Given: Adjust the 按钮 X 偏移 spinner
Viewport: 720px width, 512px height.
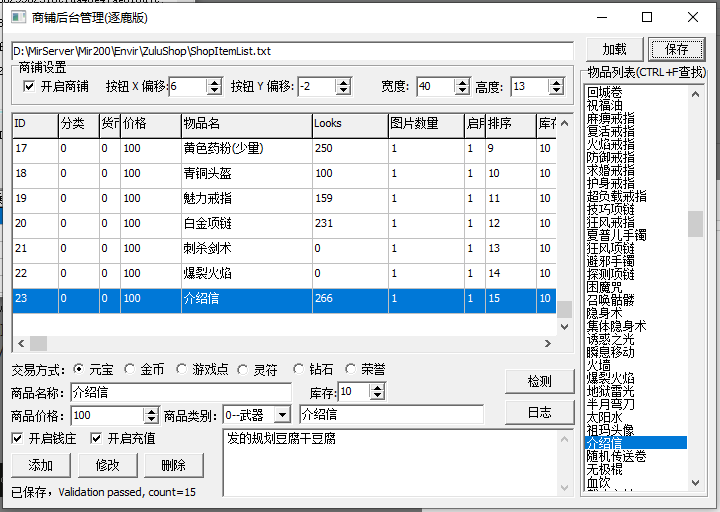Looking at the screenshot, I should point(214,86).
